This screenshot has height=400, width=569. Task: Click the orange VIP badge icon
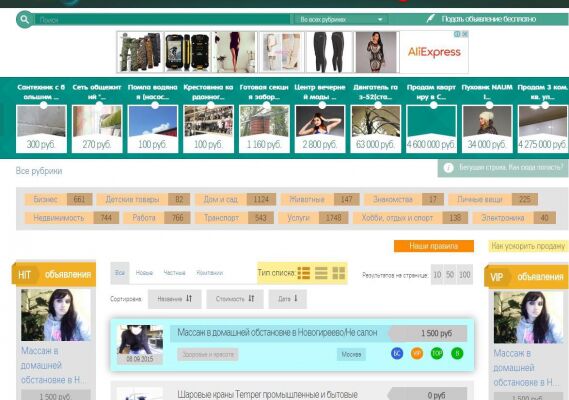tap(417, 353)
